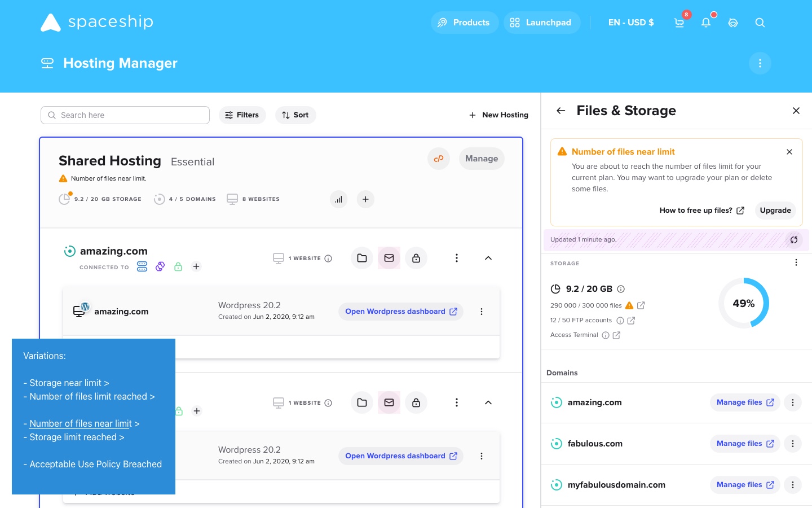
Task: Click Manage files for myfabulousdomain.com
Action: 745,485
